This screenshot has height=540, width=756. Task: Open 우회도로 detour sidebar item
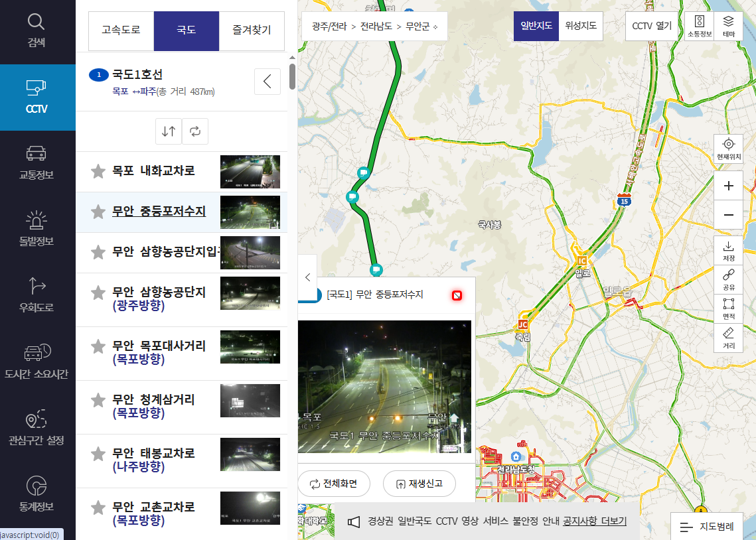pyautogui.click(x=36, y=295)
